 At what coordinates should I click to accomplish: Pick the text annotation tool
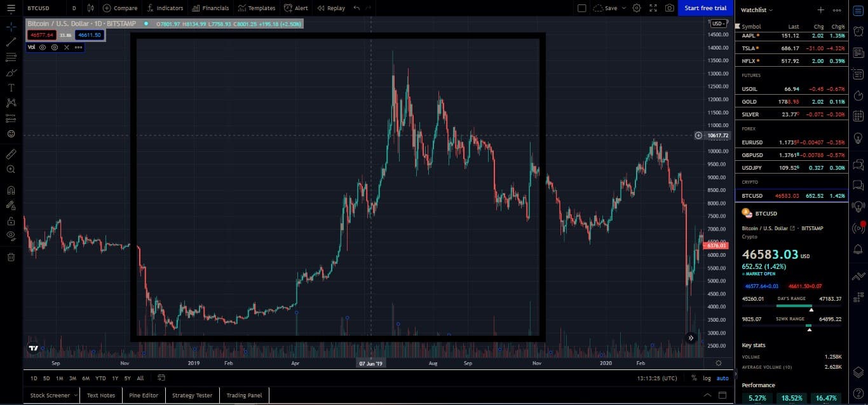[x=11, y=88]
